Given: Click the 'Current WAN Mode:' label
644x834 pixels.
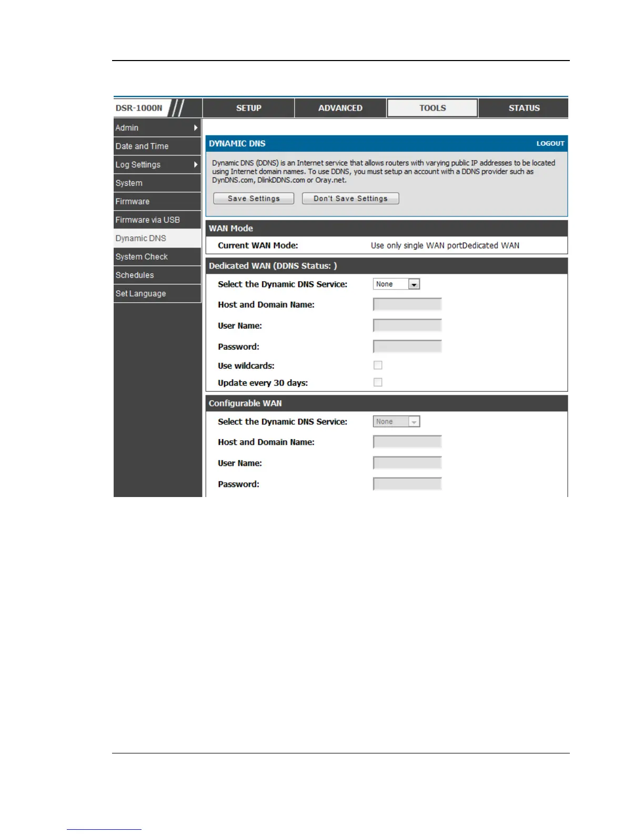Looking at the screenshot, I should pos(258,245).
